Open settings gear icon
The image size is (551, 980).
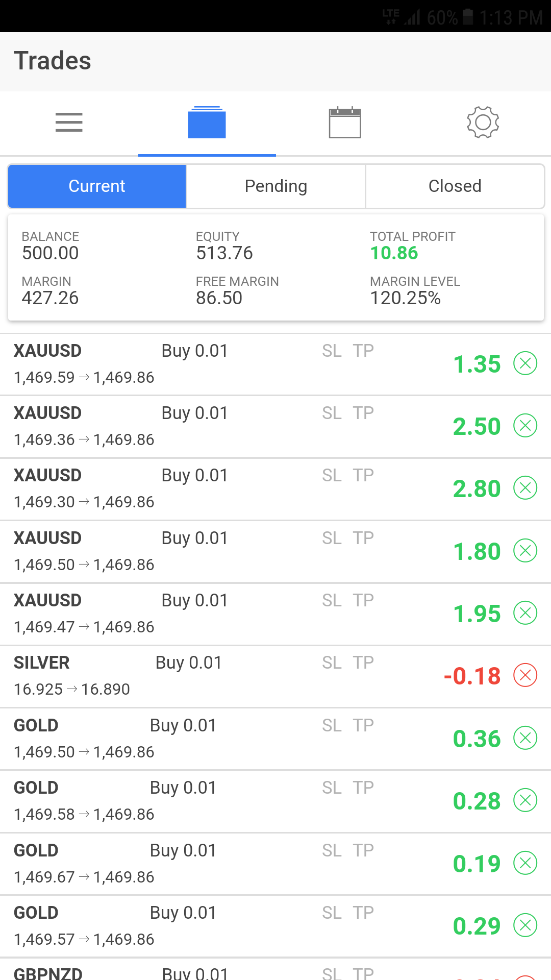click(x=483, y=122)
